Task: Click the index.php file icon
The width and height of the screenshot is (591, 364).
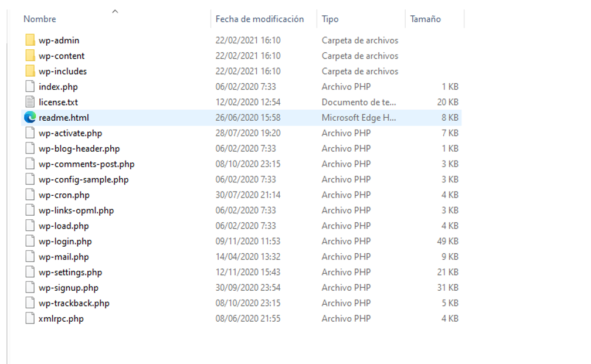Action: click(30, 87)
